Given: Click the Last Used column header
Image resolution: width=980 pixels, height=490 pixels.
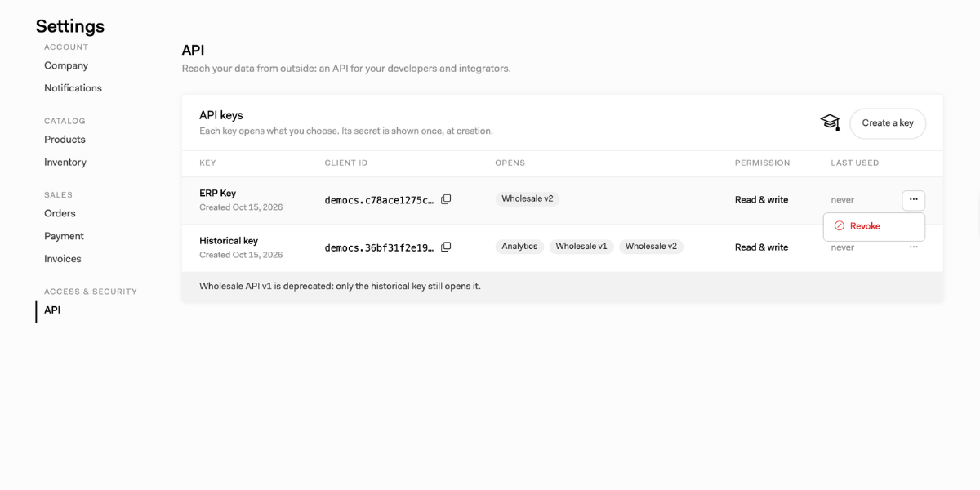Looking at the screenshot, I should click(855, 163).
